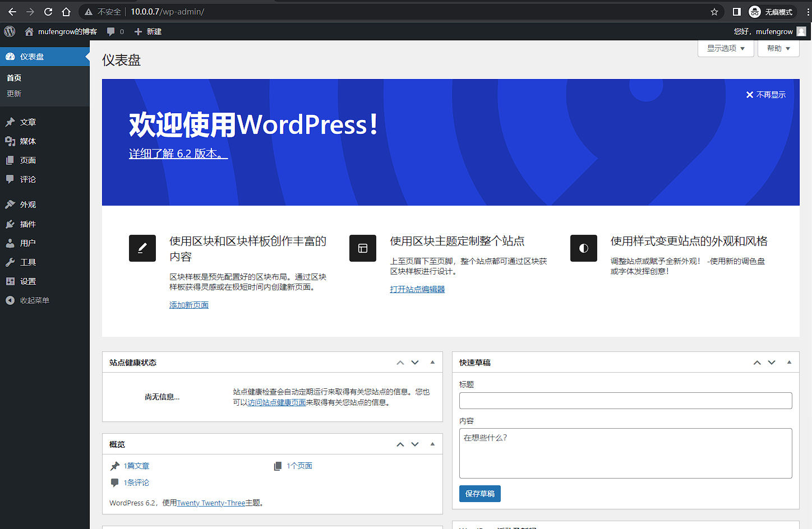Click the WordPress logo in admin bar

10,31
